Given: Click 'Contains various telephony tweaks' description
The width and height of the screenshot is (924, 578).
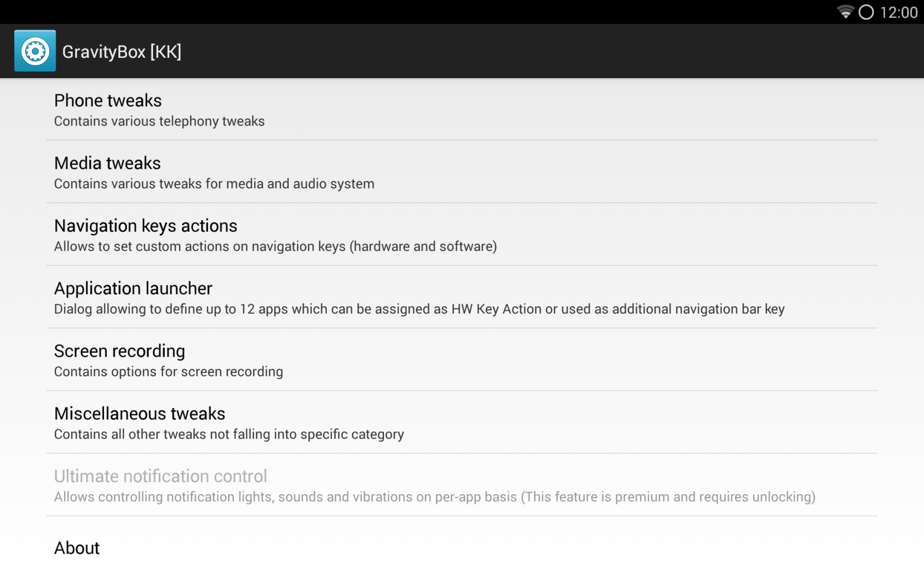Looking at the screenshot, I should pyautogui.click(x=159, y=121).
